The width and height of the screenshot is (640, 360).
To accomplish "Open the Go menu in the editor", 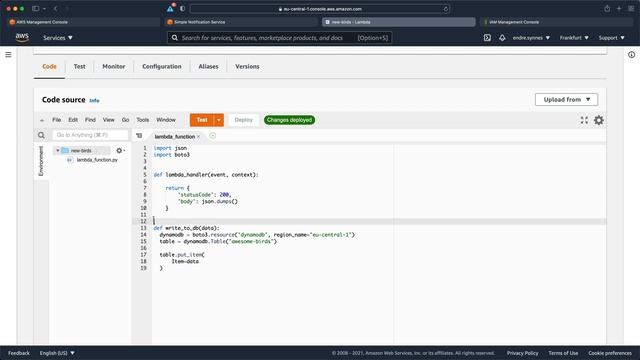I will [x=125, y=120].
